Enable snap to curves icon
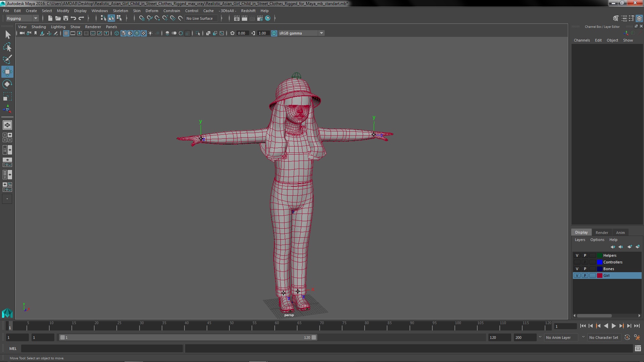This screenshot has width=644, height=362. 150,18
